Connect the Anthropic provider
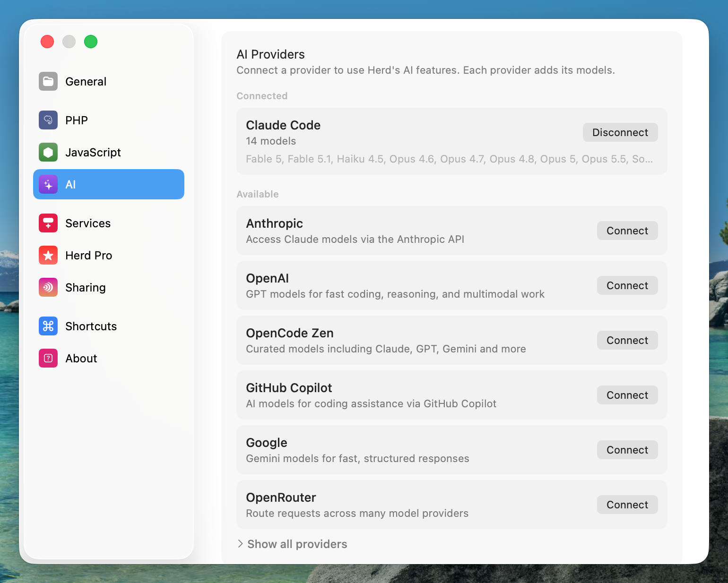 coord(627,231)
